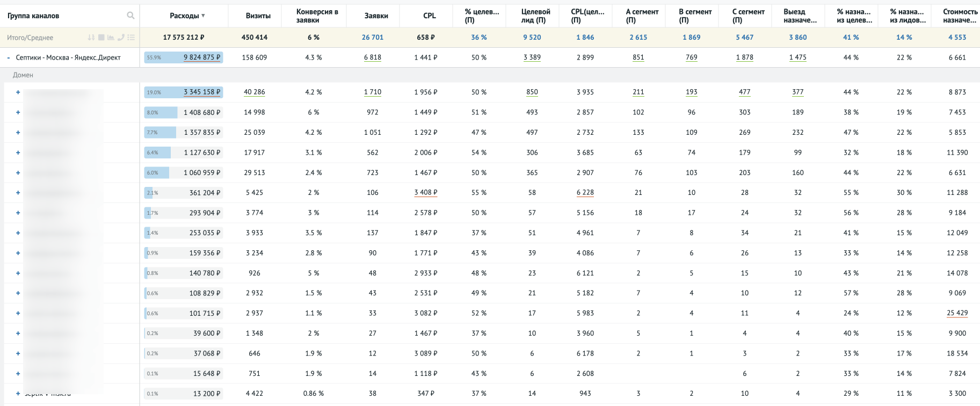
Task: Expand the domain row with 1 408 680 ₽ expenses
Action: [x=18, y=113]
